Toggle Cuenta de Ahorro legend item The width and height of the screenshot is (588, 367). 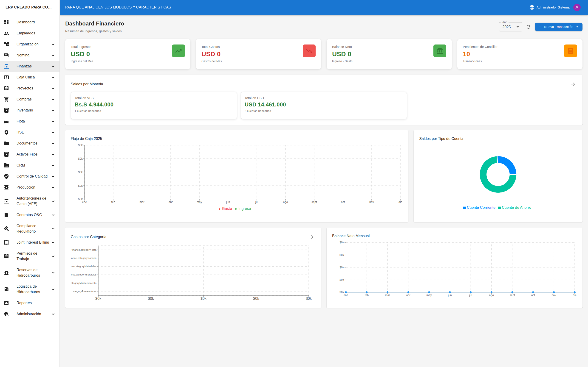point(514,208)
